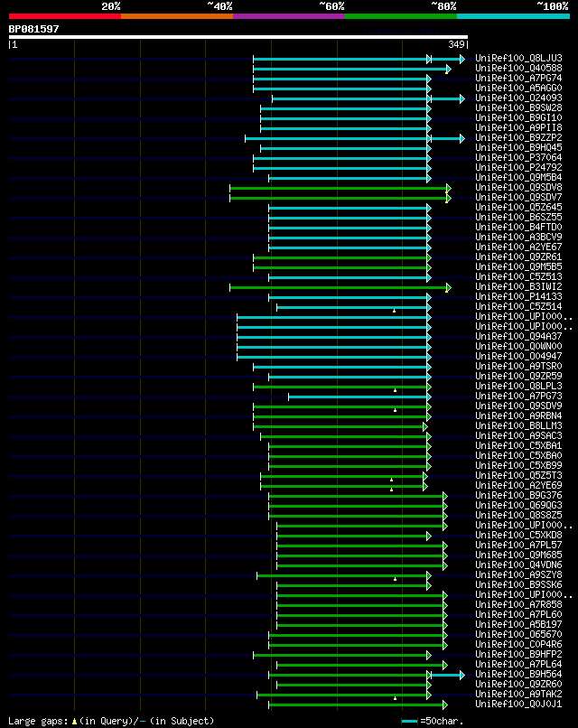Click the UniRef100_B9G376 label
Screen dimensions: 578x728
[518, 495]
